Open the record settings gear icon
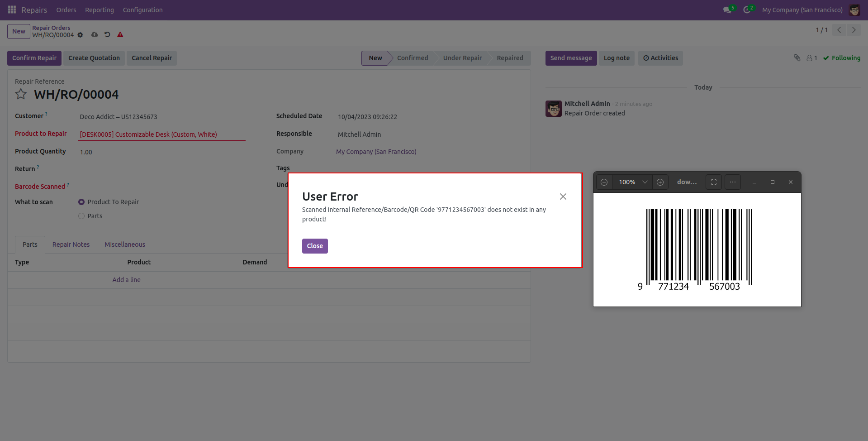868x441 pixels. tap(80, 35)
